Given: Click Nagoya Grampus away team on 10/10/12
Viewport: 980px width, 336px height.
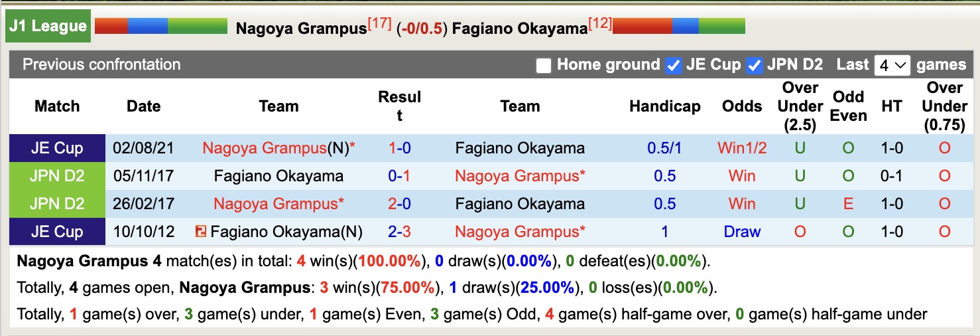Looking at the screenshot, I should coord(517,232).
